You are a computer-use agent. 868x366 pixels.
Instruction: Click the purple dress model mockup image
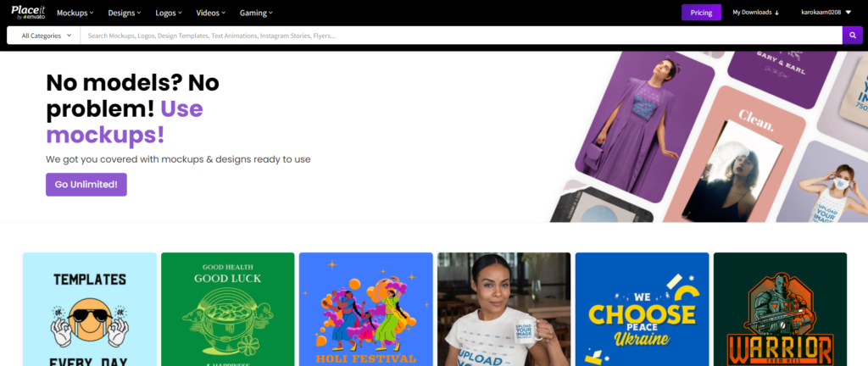click(x=645, y=127)
